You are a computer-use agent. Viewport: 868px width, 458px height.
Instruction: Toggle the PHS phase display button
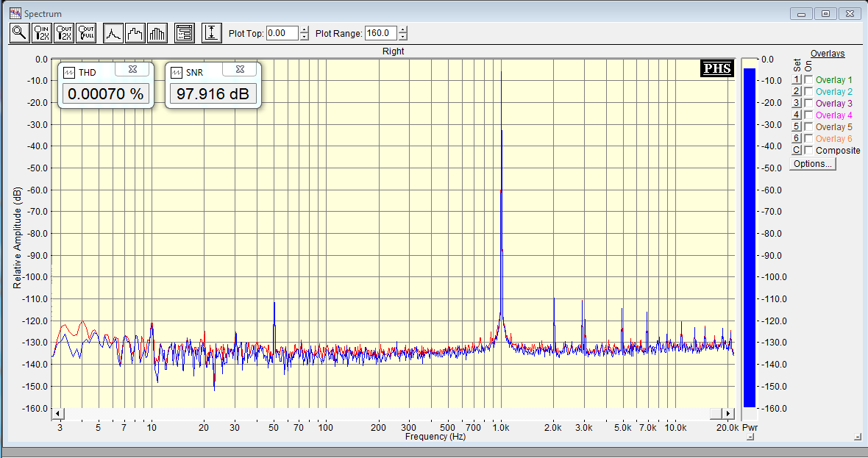click(717, 68)
